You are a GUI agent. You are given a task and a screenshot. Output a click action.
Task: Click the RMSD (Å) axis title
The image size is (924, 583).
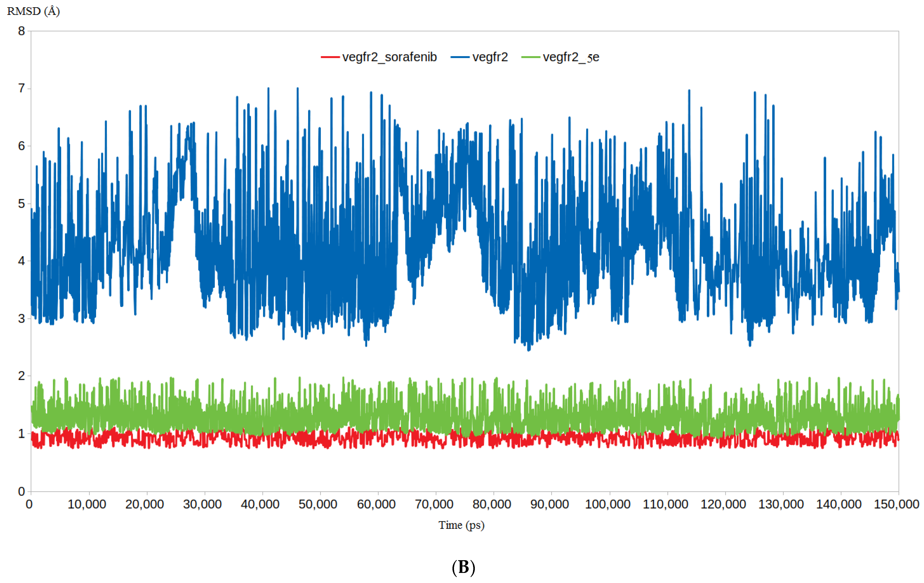click(33, 11)
